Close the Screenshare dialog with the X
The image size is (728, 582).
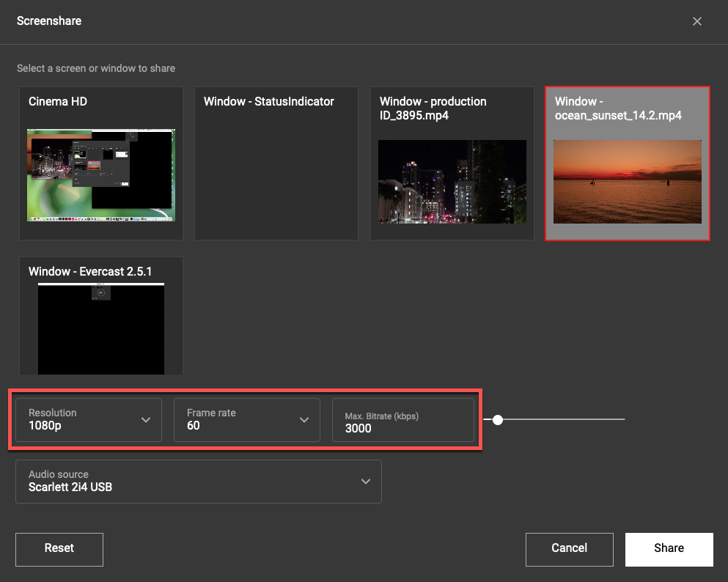point(696,21)
